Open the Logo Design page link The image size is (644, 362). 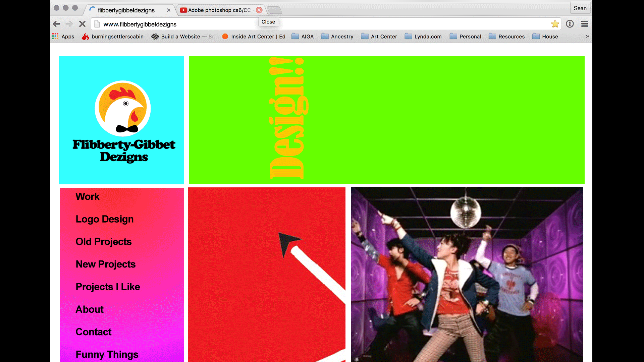pyautogui.click(x=105, y=219)
